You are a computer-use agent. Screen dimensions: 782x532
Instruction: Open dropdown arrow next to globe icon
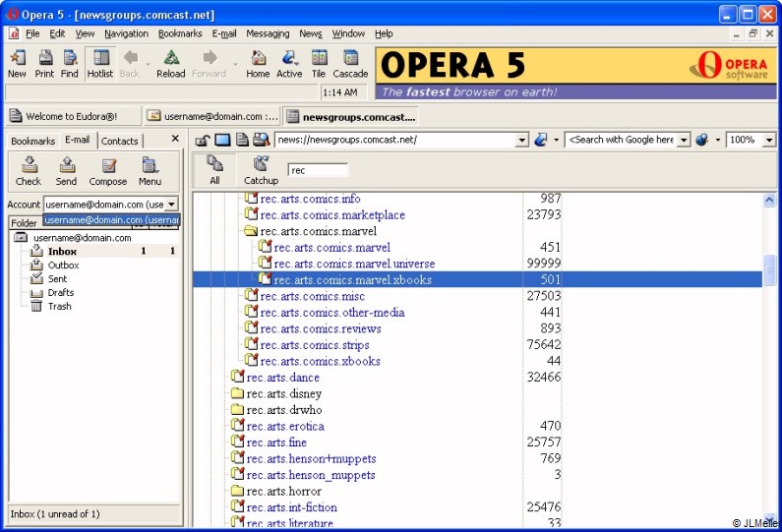click(718, 140)
